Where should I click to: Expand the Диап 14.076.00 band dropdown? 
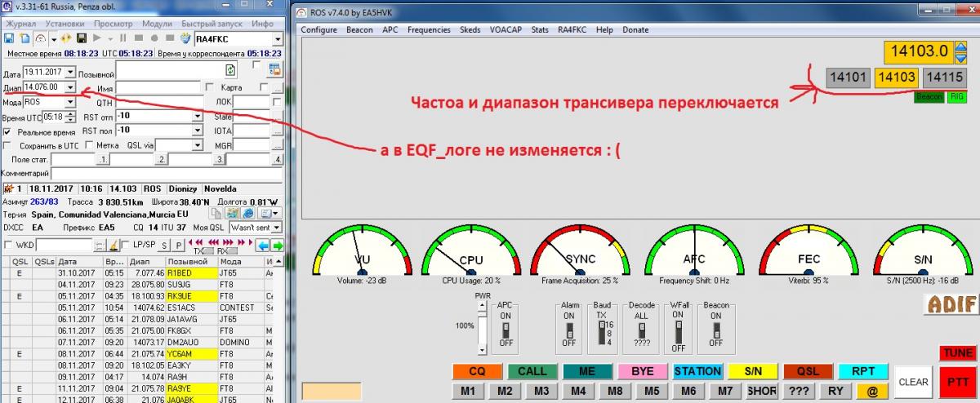[69, 86]
